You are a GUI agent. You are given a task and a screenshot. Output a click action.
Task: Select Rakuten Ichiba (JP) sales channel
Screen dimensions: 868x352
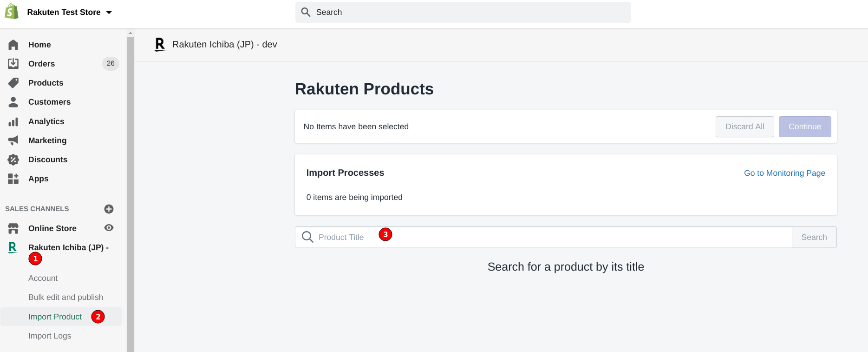click(x=68, y=247)
